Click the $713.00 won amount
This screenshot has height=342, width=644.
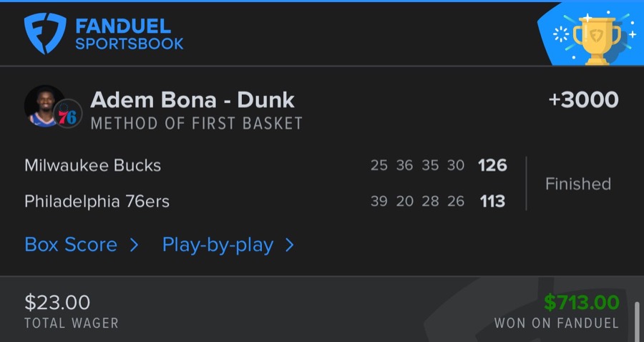581,303
